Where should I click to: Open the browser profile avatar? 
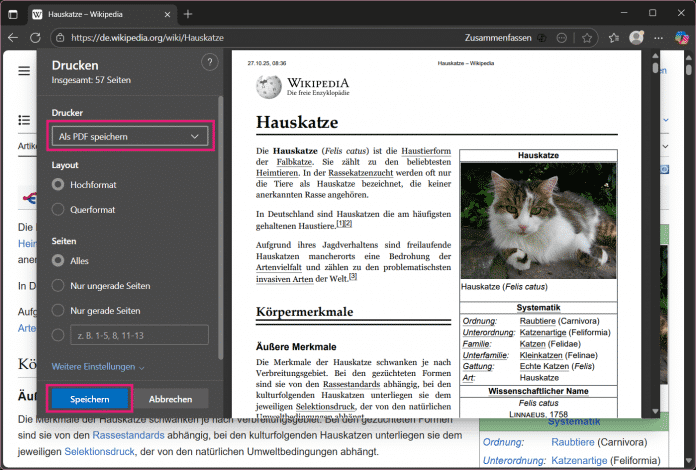pos(637,38)
